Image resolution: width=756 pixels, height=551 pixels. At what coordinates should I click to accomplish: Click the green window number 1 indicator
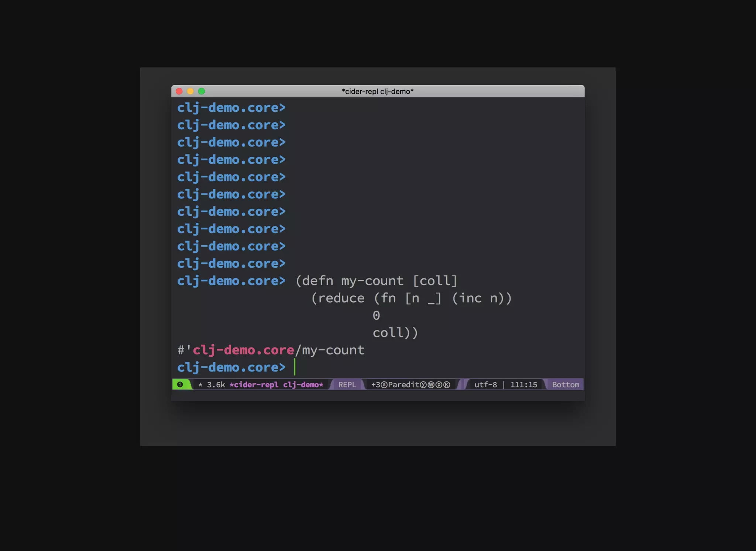[180, 385]
